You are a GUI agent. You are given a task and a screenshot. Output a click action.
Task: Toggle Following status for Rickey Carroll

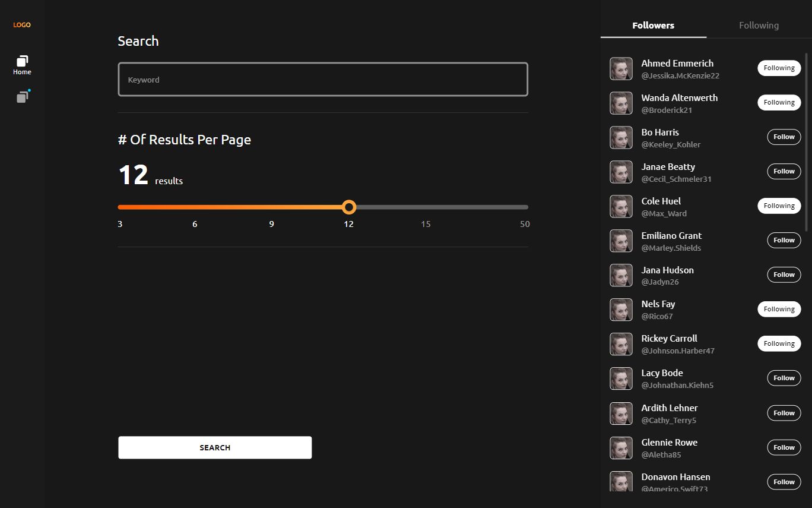(x=779, y=344)
